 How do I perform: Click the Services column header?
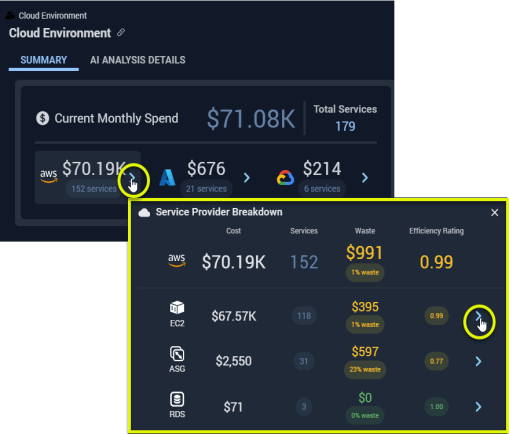coord(304,231)
